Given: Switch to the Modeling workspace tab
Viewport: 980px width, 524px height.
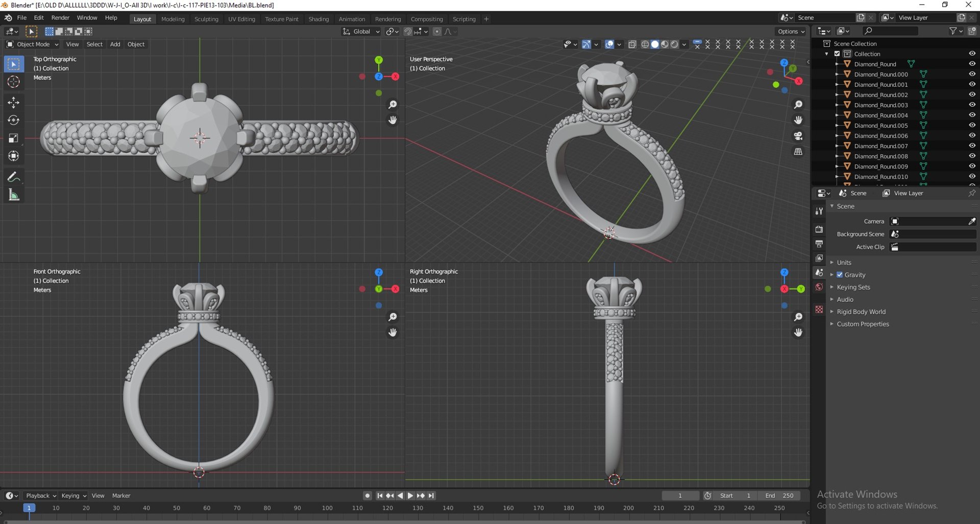Looking at the screenshot, I should (173, 19).
